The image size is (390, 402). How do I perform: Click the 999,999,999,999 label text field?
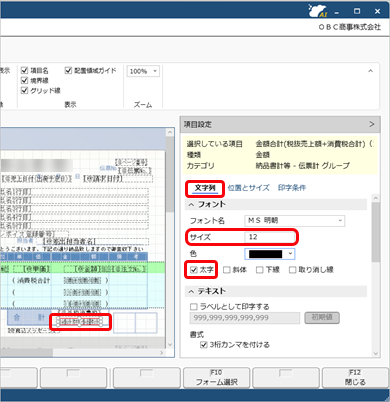(245, 318)
